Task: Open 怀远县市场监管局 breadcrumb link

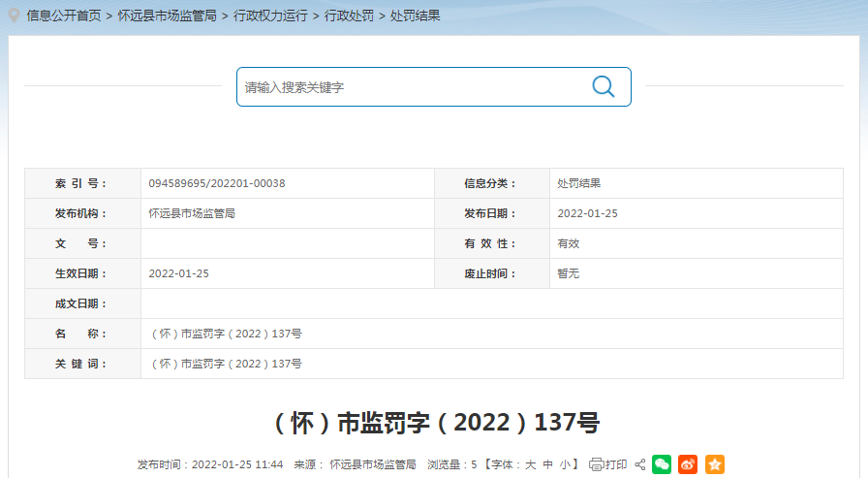Action: pyautogui.click(x=167, y=16)
